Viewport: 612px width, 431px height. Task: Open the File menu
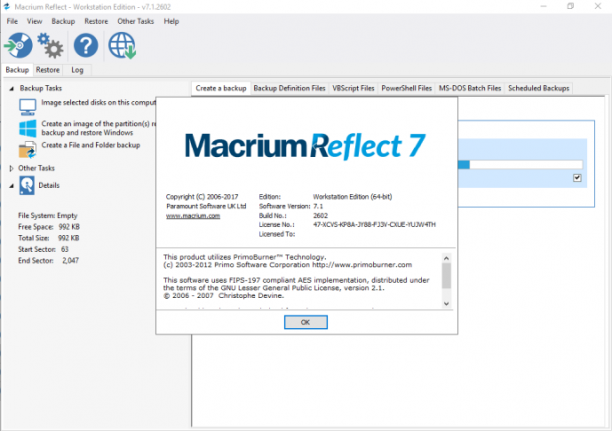pos(12,21)
